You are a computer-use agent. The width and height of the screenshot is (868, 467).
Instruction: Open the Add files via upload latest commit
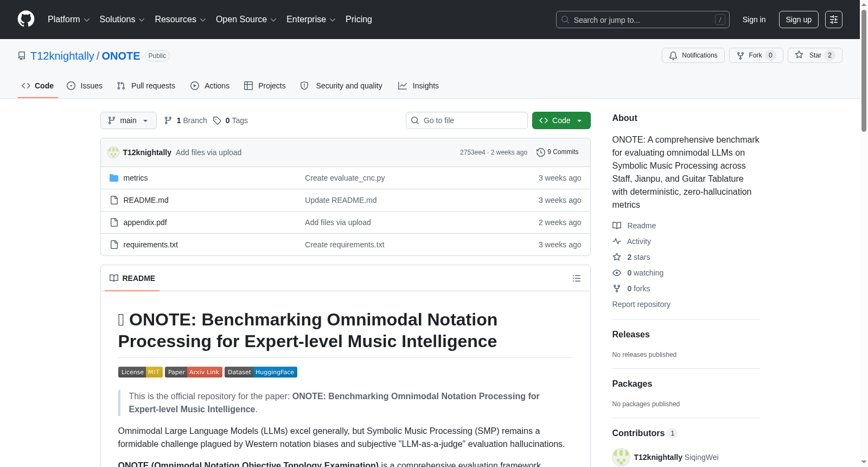(208, 152)
